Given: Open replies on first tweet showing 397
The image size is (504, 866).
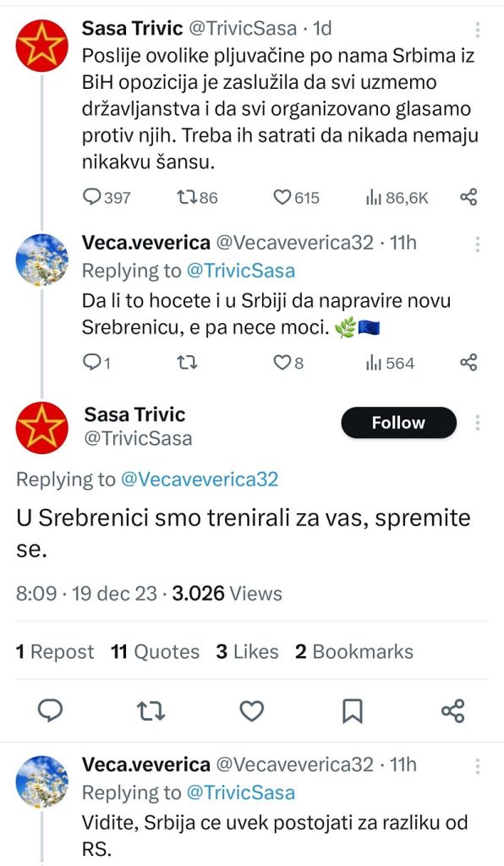Looking at the screenshot, I should click(107, 197).
